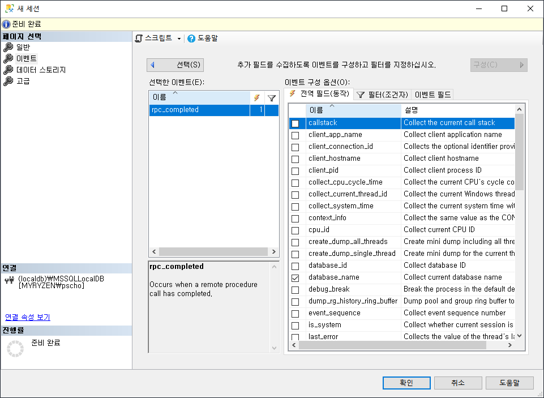The width and height of the screenshot is (544, 398).
Task: Check the client_pid checkbox
Action: [x=295, y=171]
